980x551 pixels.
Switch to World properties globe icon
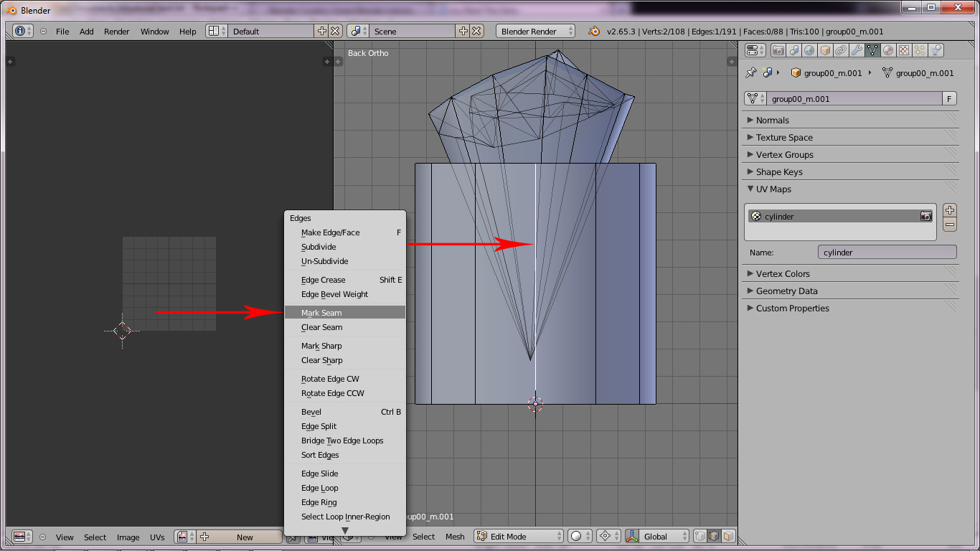[x=809, y=50]
